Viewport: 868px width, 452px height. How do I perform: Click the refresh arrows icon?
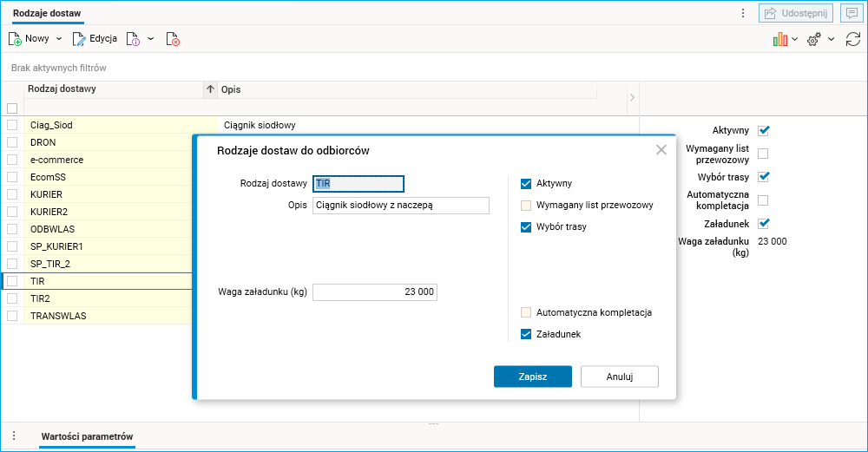click(x=853, y=39)
